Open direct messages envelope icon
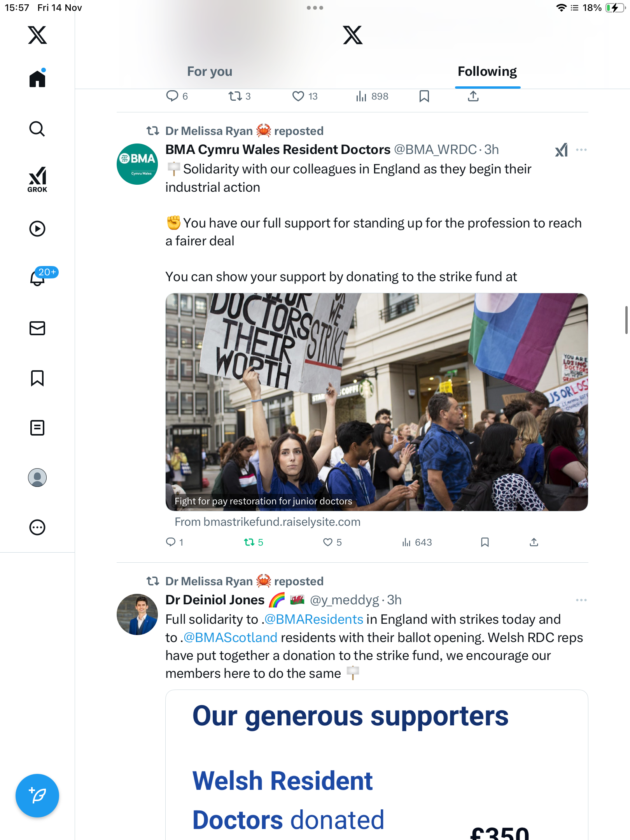 [37, 328]
